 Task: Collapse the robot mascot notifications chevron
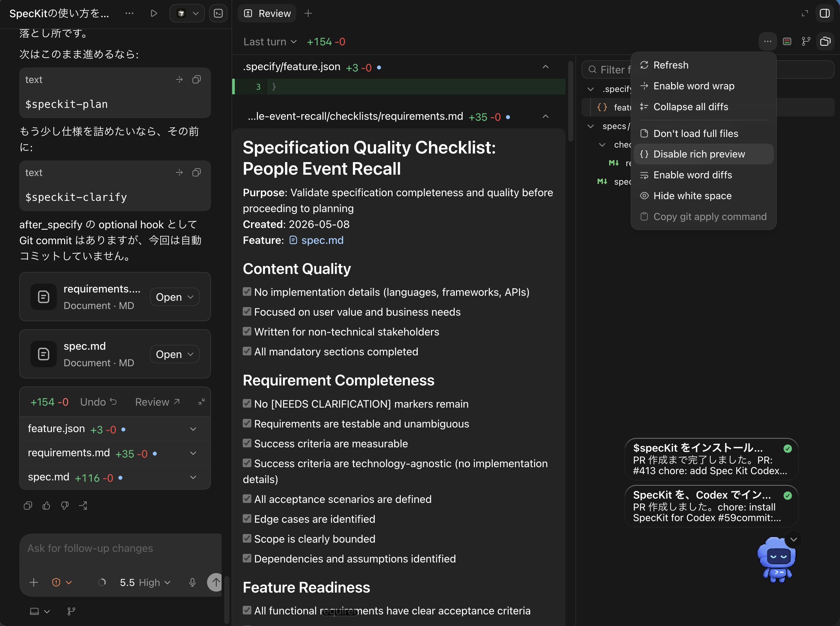pos(793,539)
